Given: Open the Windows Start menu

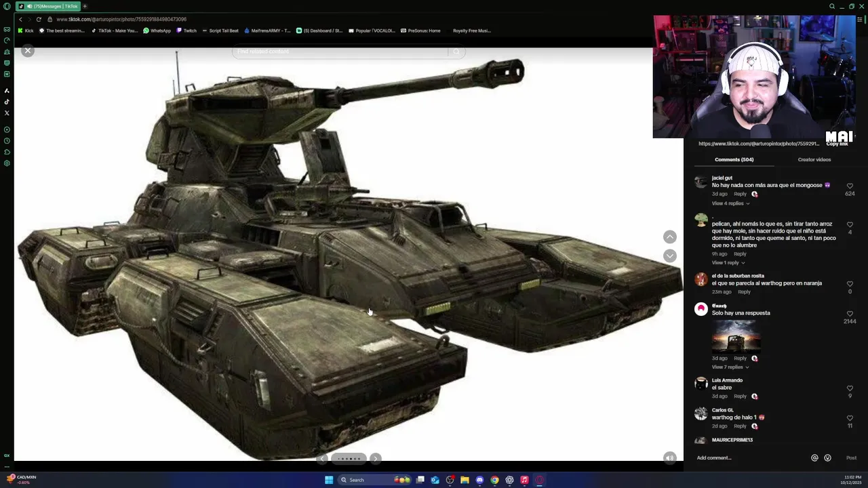Looking at the screenshot, I should pos(329,480).
